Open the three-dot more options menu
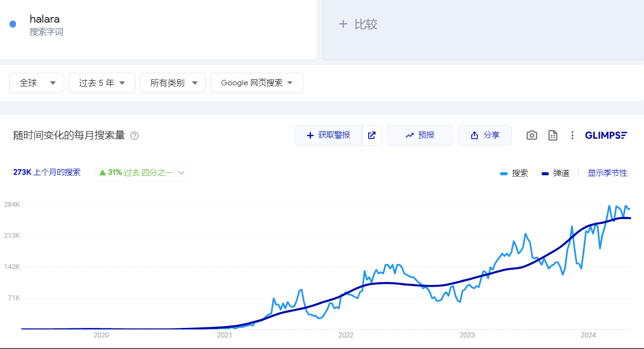The image size is (644, 349). click(x=572, y=135)
